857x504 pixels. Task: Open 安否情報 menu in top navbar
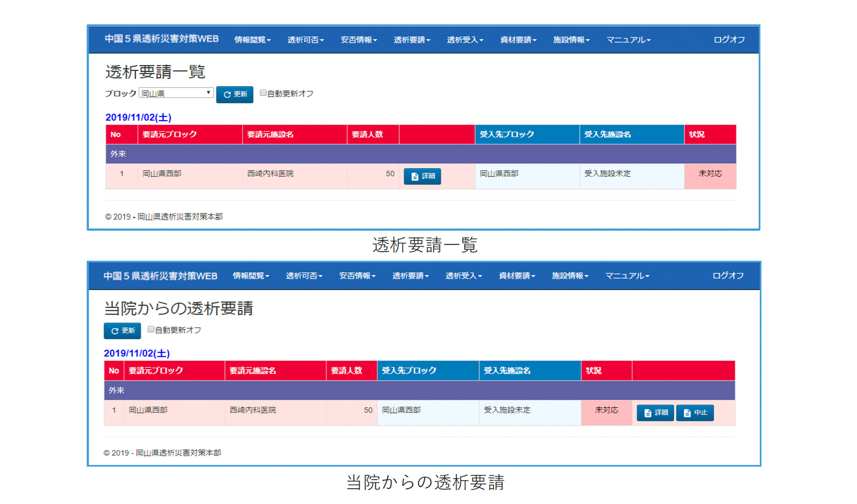click(x=359, y=40)
